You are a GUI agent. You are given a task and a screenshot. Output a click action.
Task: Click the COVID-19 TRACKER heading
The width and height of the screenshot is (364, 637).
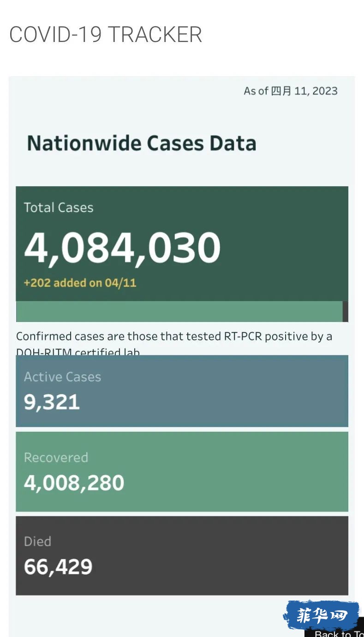point(106,35)
